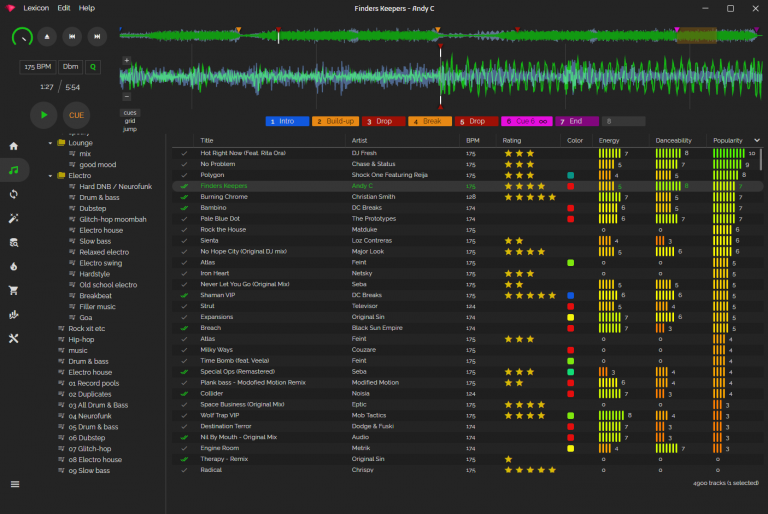Screen dimensions: 768x514
Task: Open the Home page in sidebar
Action: [14, 146]
